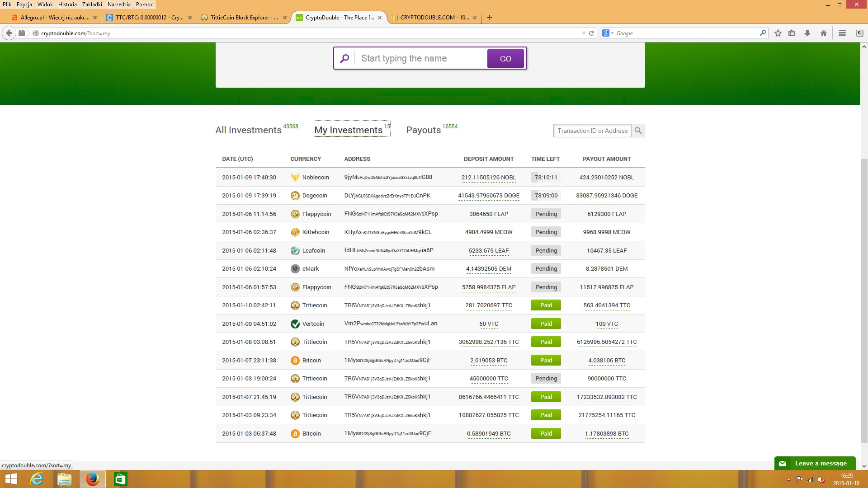Click the 78:10:11 time left value
The height and width of the screenshot is (488, 868).
pos(546,178)
